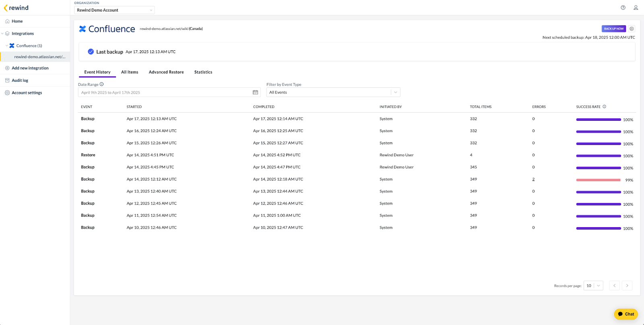
Task: Click the Integrations stack icon
Action: pos(7,33)
